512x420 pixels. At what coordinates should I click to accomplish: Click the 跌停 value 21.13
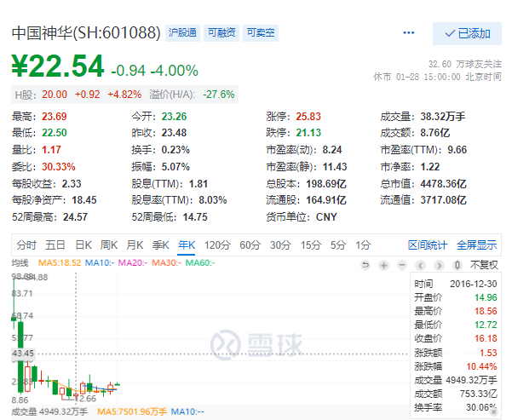[308, 133]
